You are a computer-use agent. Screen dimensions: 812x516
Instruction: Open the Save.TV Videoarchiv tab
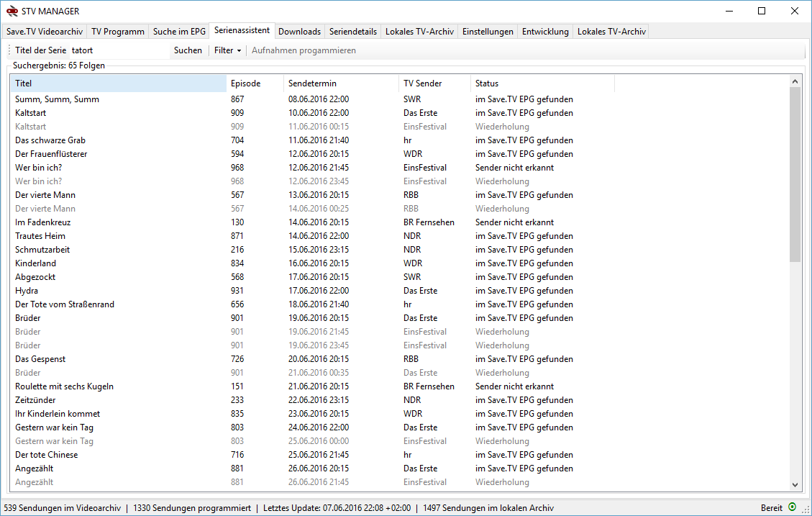(44, 31)
